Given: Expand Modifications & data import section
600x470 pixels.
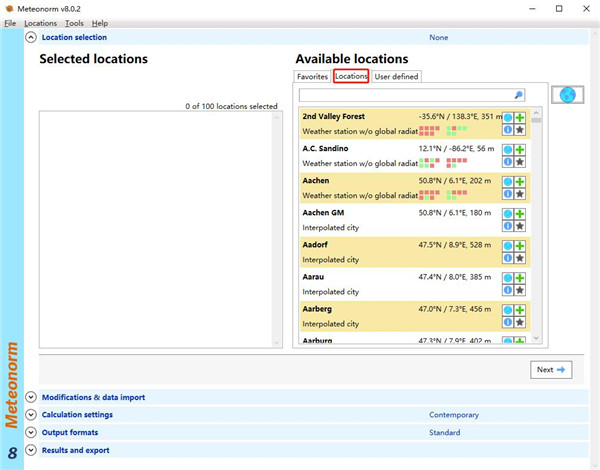Looking at the screenshot, I should 31,397.
